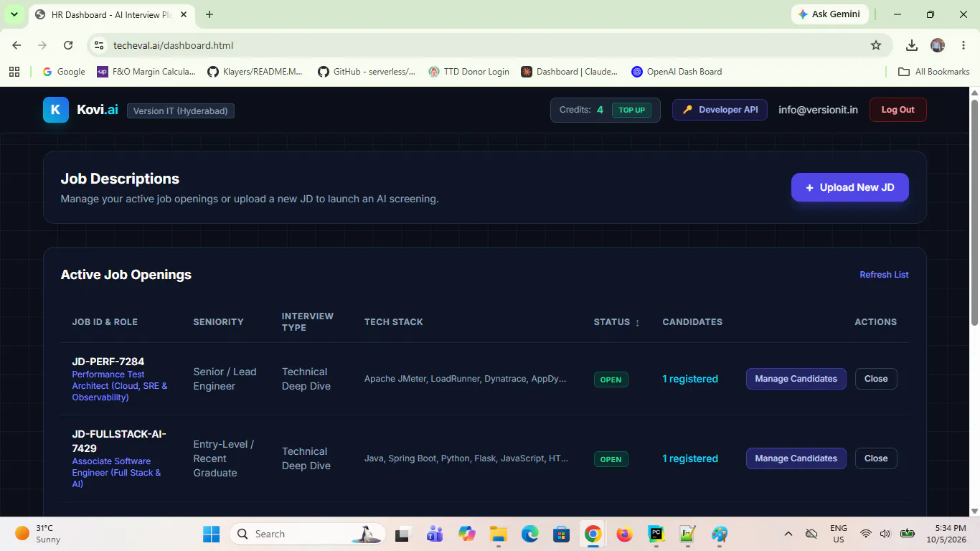Open Notepad++ from the taskbar
The width and height of the screenshot is (980, 551).
coord(687,534)
